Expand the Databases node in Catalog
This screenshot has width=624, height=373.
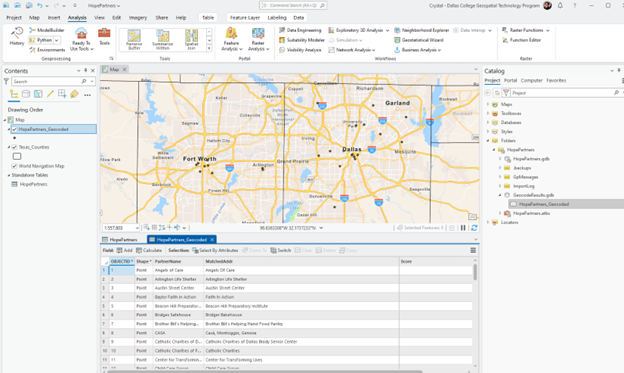pos(488,122)
